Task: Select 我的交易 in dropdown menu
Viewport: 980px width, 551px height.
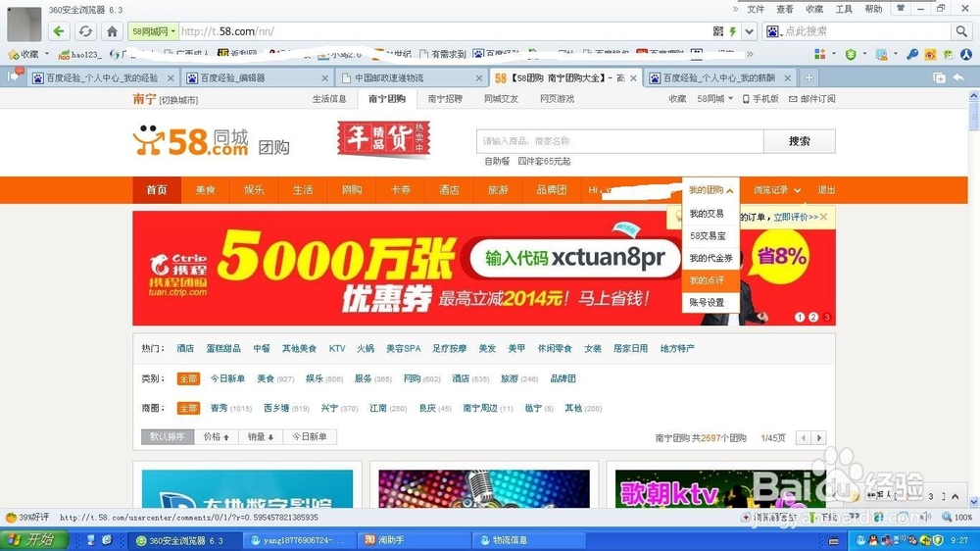Action: (x=710, y=214)
